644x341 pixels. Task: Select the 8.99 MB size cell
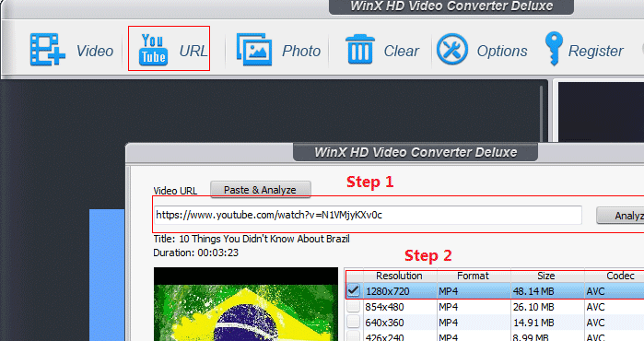pyautogui.click(x=531, y=337)
